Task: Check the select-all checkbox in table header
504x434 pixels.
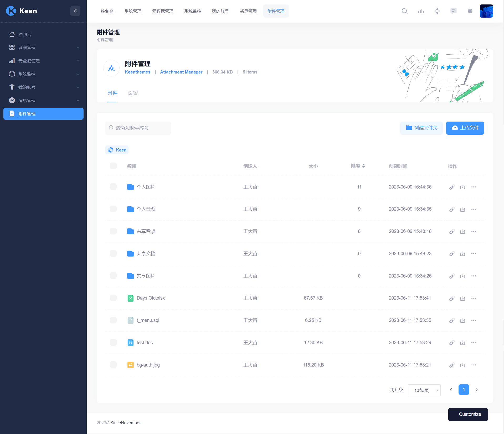Action: tap(113, 166)
